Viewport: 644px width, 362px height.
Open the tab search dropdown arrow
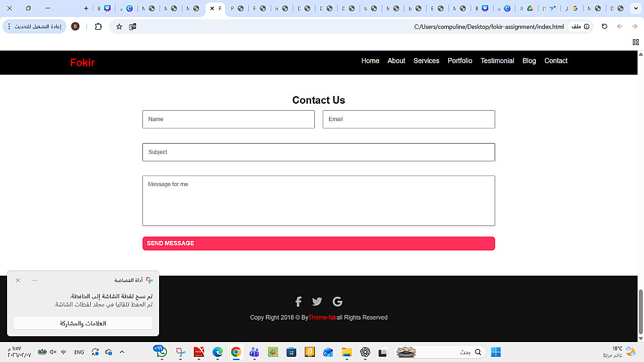point(636,8)
